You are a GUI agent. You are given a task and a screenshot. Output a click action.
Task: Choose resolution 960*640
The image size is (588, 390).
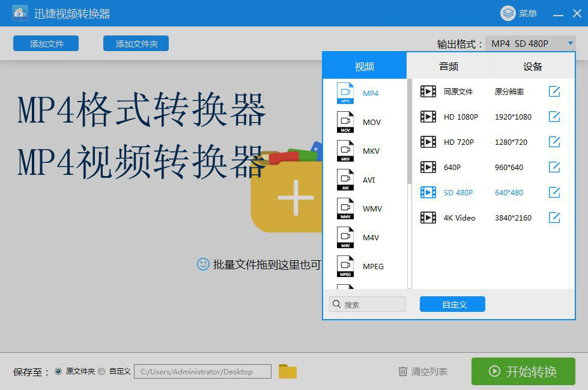(509, 167)
